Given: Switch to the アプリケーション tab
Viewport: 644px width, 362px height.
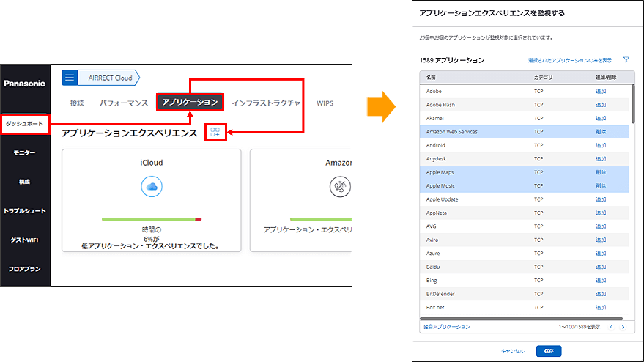Looking at the screenshot, I should (x=190, y=103).
